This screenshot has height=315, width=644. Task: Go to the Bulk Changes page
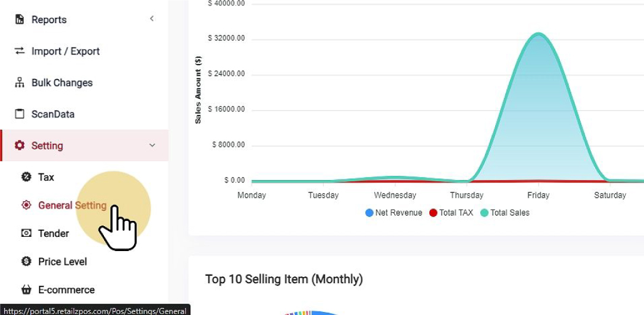click(x=62, y=82)
